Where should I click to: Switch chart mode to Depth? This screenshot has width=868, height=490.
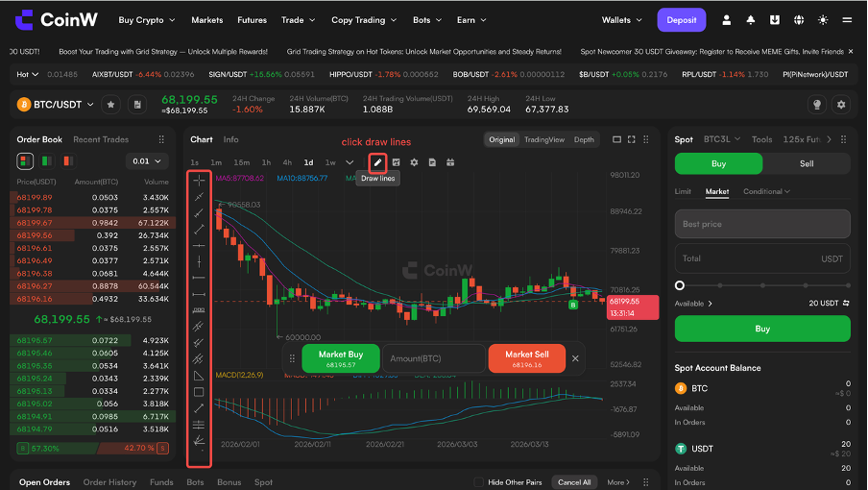coord(584,139)
